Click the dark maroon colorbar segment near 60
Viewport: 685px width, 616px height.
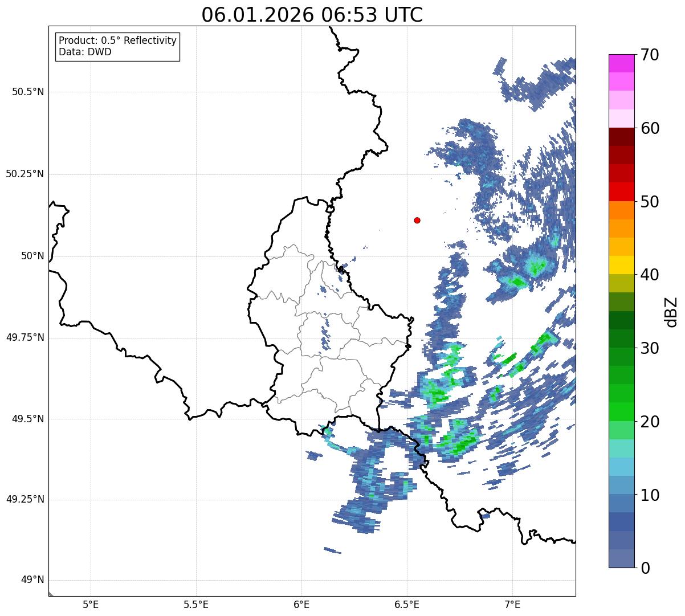click(621, 137)
